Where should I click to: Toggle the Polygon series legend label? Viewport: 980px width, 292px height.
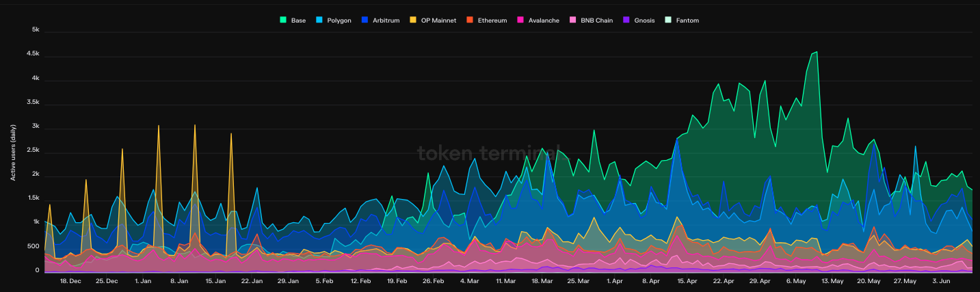click(340, 21)
